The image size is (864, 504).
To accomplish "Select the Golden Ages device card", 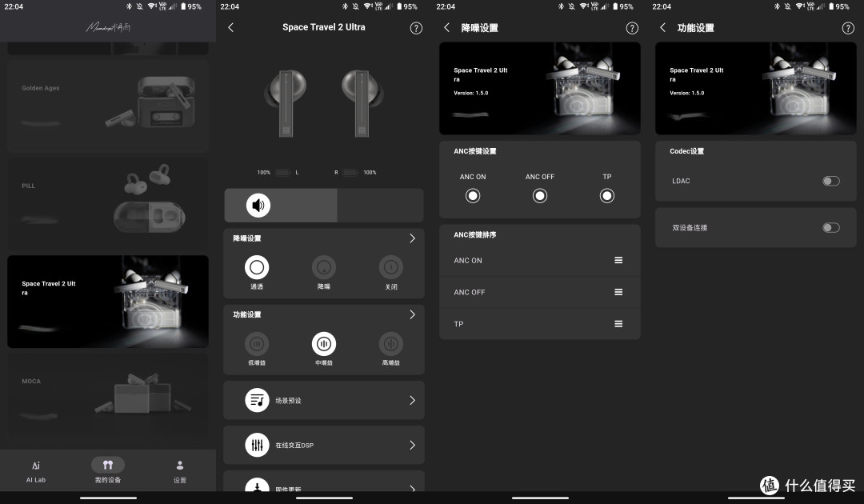I will 108,106.
